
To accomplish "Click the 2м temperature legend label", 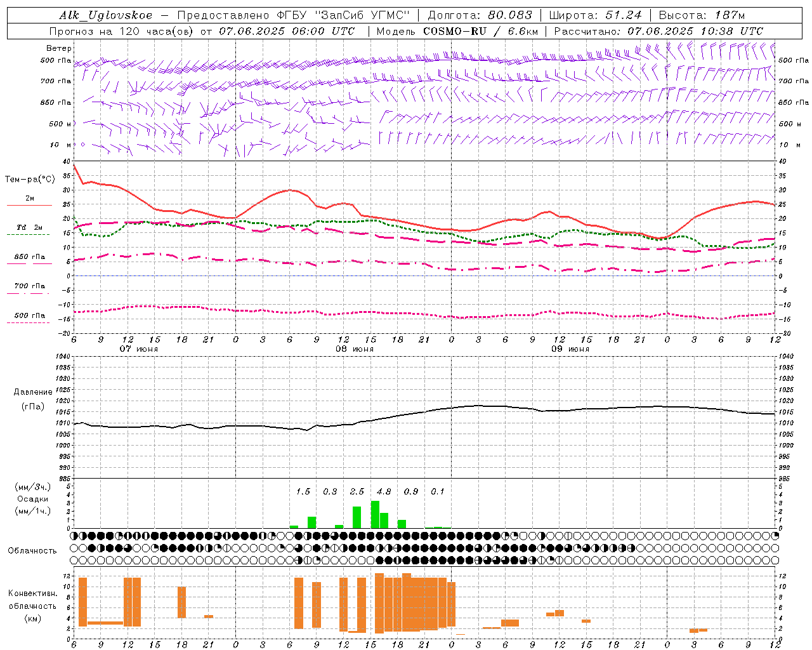I will [30, 198].
